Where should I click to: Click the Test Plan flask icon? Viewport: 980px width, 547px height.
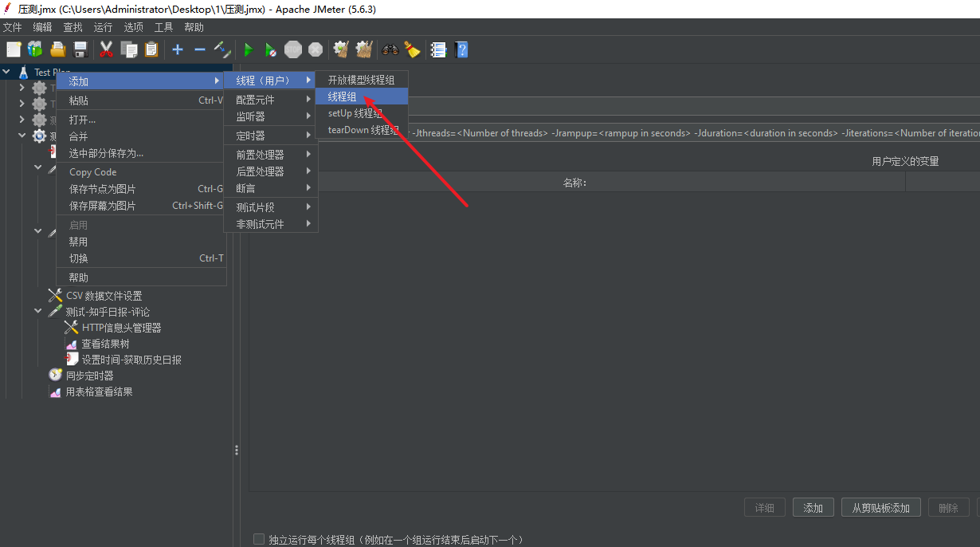pyautogui.click(x=24, y=72)
